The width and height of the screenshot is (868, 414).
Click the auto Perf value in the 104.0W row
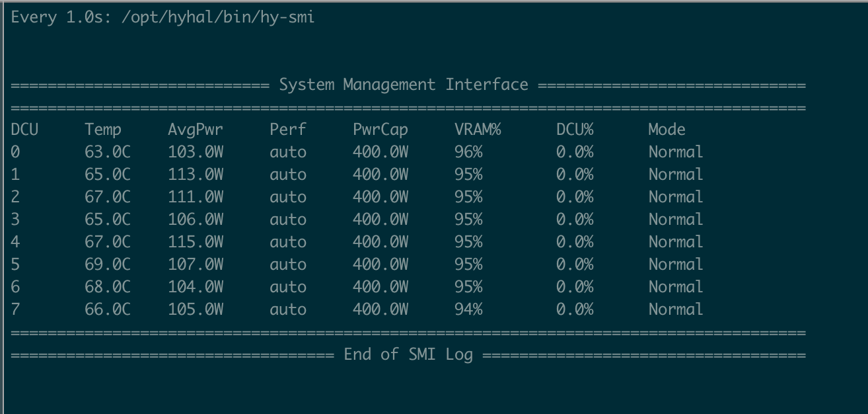click(288, 287)
